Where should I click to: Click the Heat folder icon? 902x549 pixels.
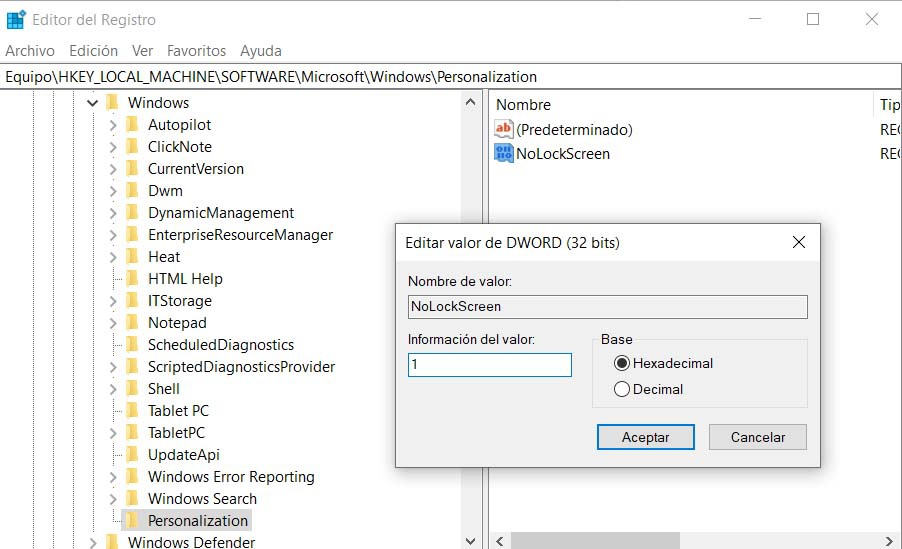132,256
